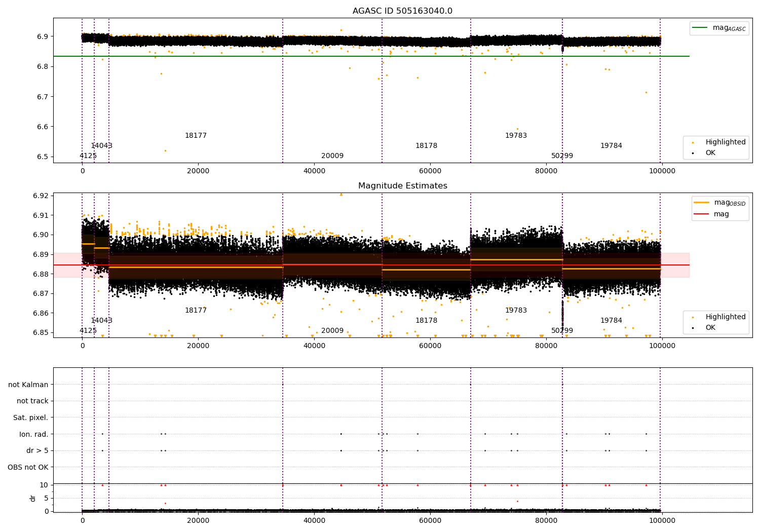
Task: Click OBSID label 20009 in Magnitude Estimates plot
Action: coord(332,331)
